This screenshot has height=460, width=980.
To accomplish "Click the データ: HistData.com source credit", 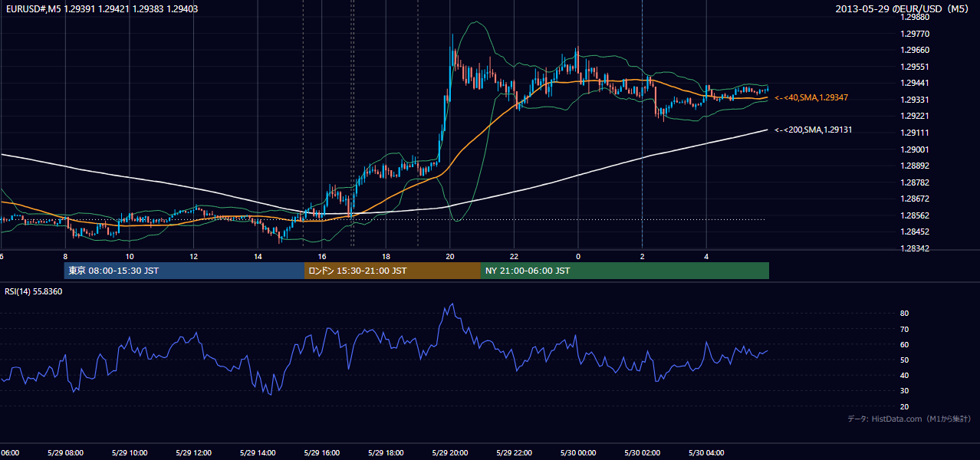I will tap(909, 419).
